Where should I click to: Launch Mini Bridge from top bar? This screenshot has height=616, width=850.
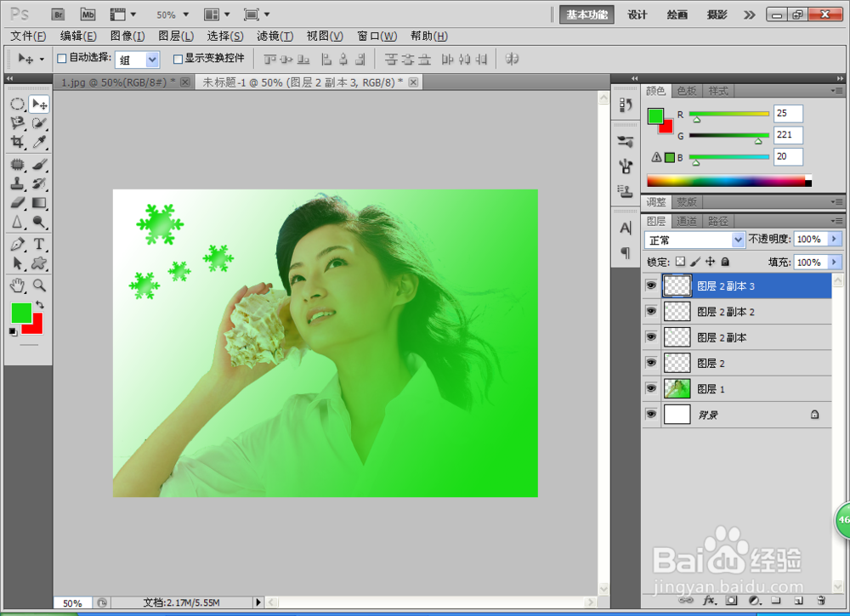point(88,14)
